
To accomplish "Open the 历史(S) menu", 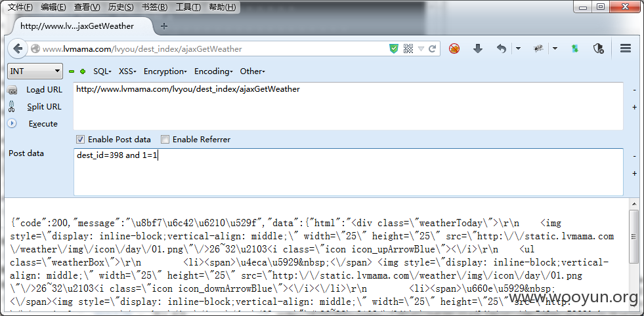I will coord(121,7).
